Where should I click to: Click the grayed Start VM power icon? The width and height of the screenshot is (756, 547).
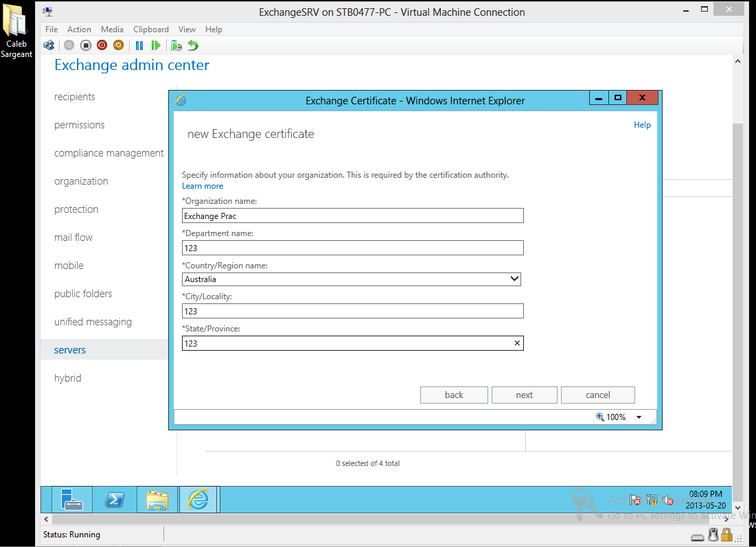click(69, 45)
